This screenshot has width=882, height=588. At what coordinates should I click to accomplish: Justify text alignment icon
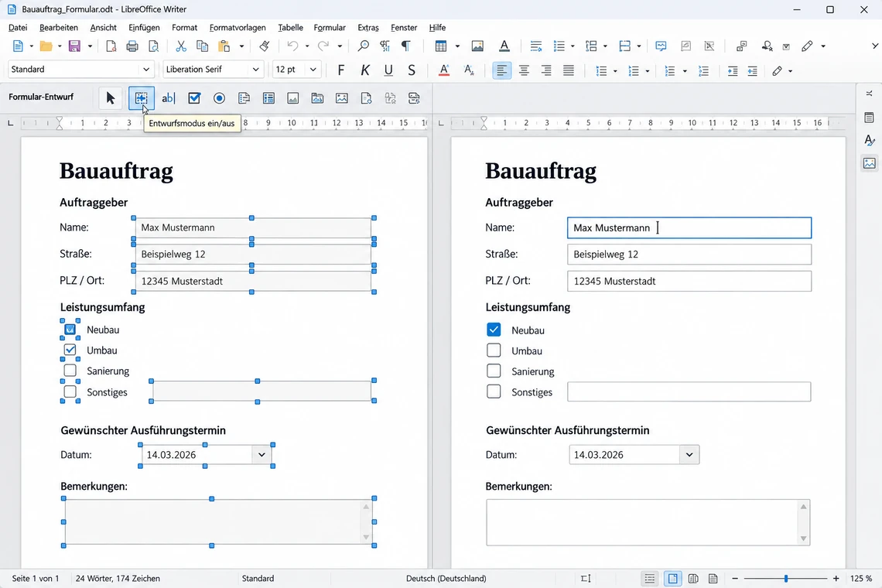569,70
